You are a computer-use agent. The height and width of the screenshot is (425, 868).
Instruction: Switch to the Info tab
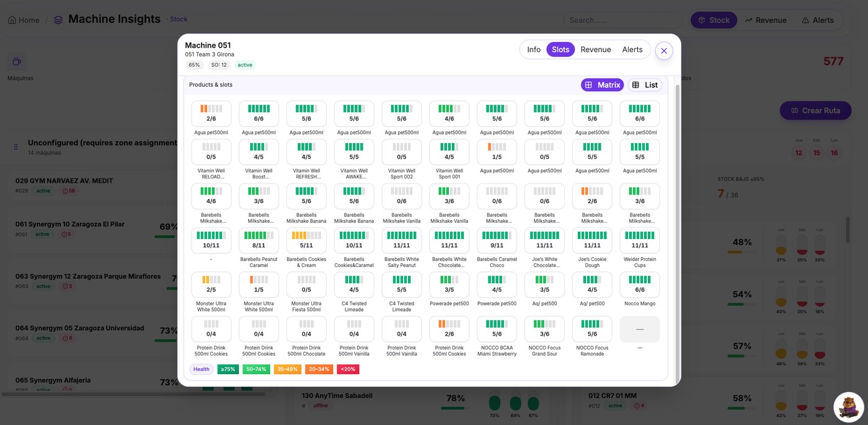pos(533,49)
